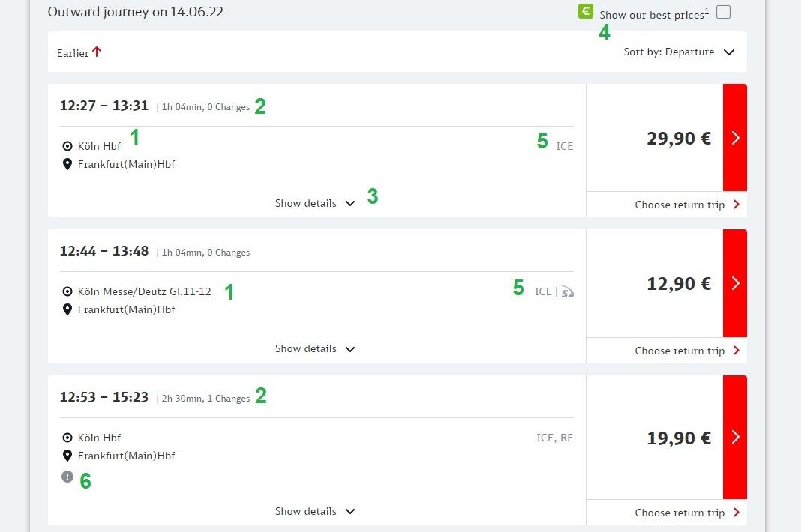This screenshot has width=801, height=532.
Task: Expand Show details for the 12:53 connection
Action: click(315, 511)
